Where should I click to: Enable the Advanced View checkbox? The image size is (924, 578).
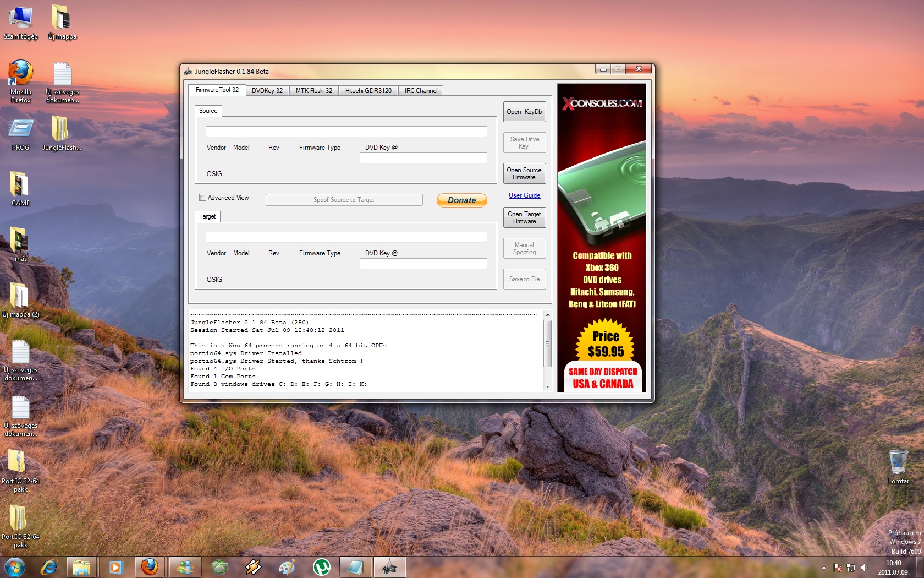click(x=202, y=198)
